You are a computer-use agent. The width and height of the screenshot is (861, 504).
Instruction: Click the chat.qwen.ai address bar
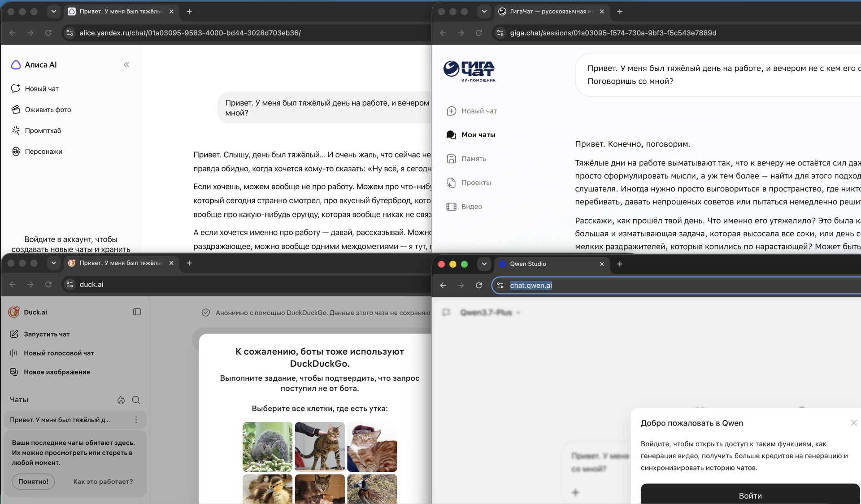coord(677,285)
